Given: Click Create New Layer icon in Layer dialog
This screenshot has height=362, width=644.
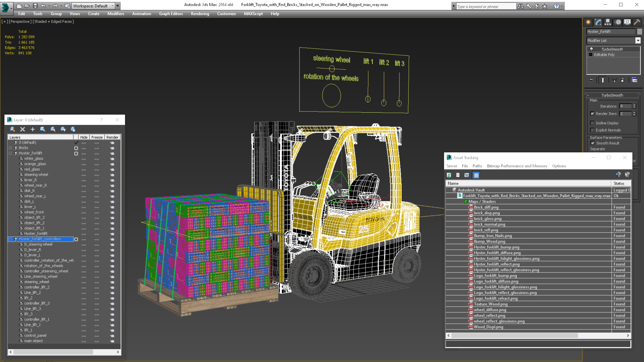Looking at the screenshot, I should 12,129.
